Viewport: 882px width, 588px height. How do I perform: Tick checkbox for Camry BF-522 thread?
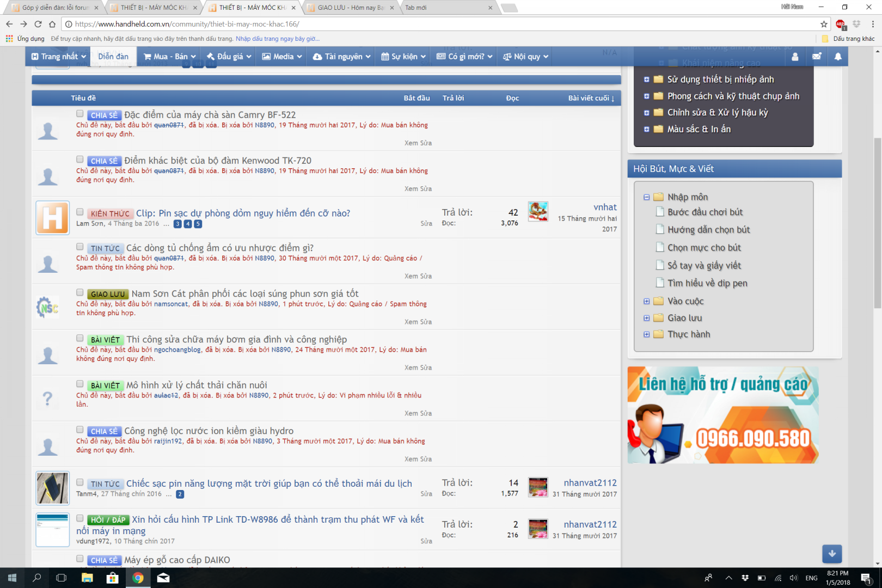pyautogui.click(x=80, y=114)
